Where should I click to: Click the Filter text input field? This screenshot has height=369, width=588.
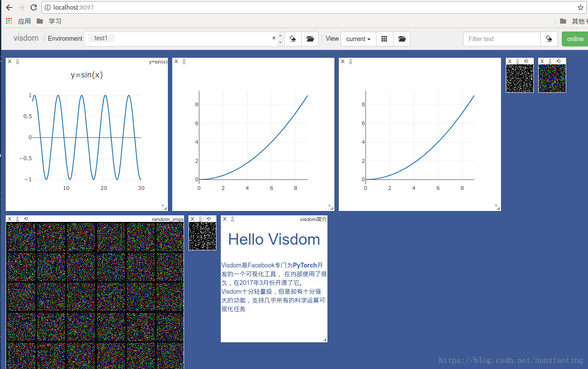point(502,39)
